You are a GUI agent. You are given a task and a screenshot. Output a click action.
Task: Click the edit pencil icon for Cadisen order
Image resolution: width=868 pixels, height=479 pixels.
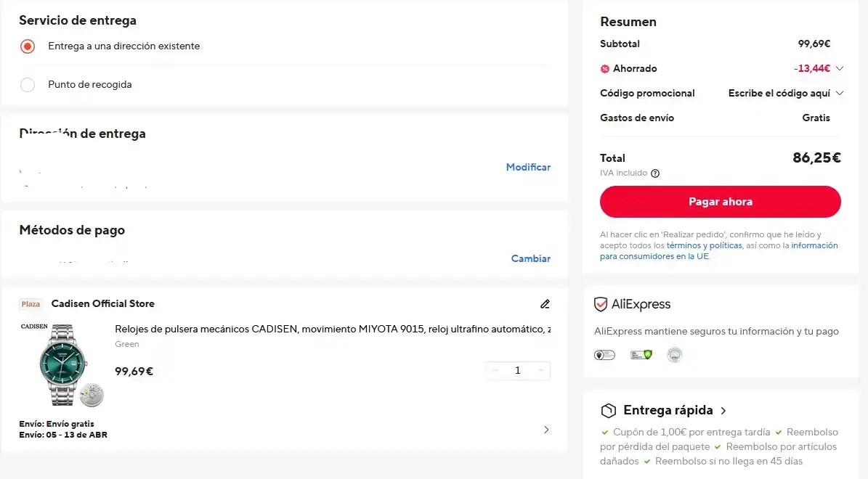[x=545, y=304]
